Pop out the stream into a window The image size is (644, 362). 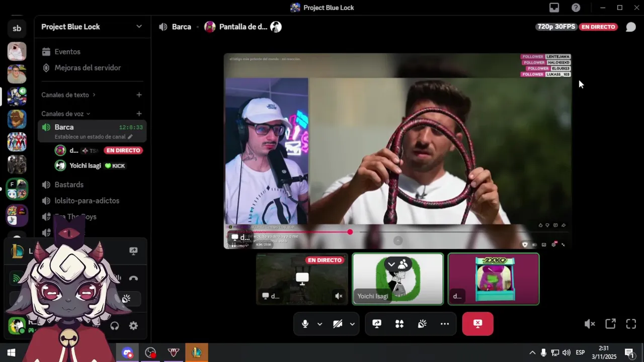click(x=610, y=324)
